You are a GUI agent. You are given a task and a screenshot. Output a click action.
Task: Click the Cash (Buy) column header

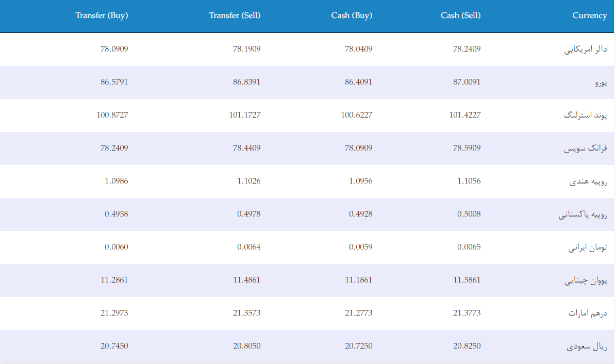352,15
